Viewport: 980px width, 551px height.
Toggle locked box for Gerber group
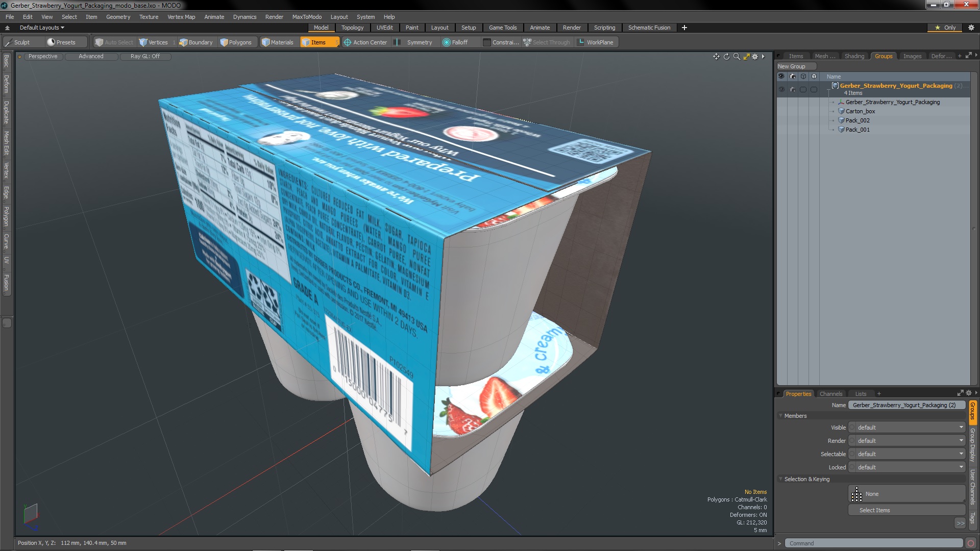coord(814,89)
